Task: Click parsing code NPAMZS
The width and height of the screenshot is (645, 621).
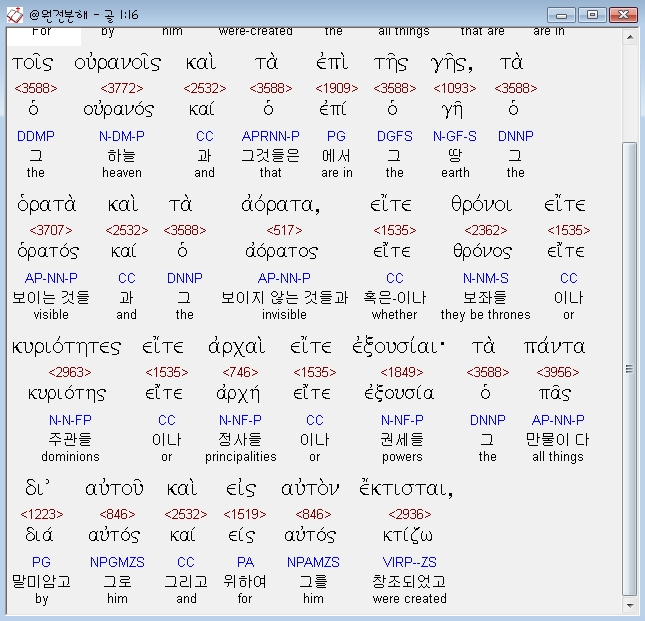Action: pos(313,562)
